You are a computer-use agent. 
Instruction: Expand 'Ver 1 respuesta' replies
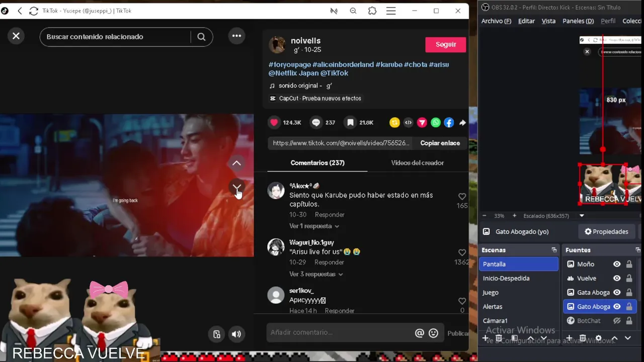click(x=314, y=226)
